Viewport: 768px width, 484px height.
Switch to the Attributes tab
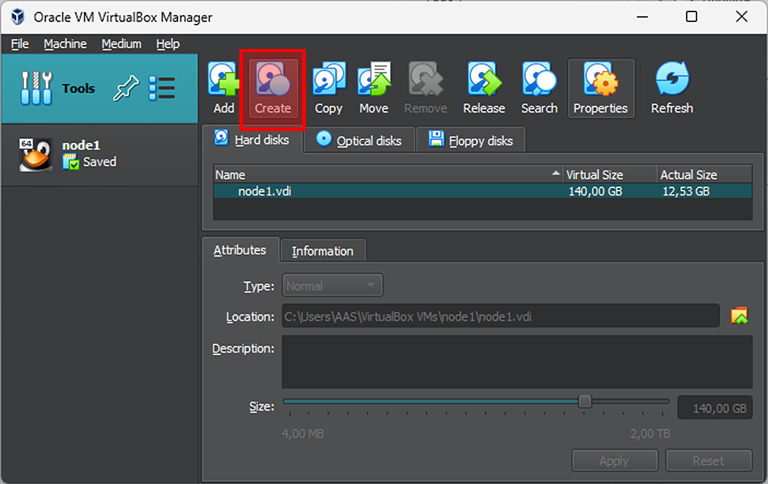pyautogui.click(x=240, y=250)
